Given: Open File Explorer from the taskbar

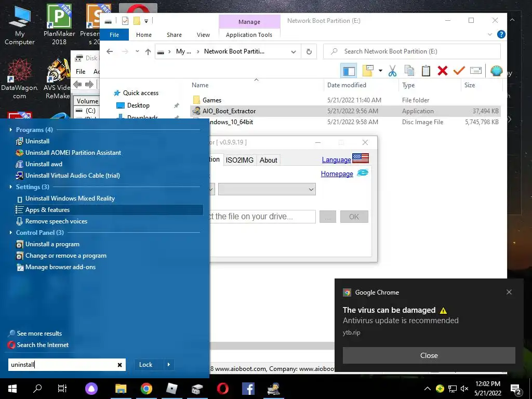Looking at the screenshot, I should 121,389.
